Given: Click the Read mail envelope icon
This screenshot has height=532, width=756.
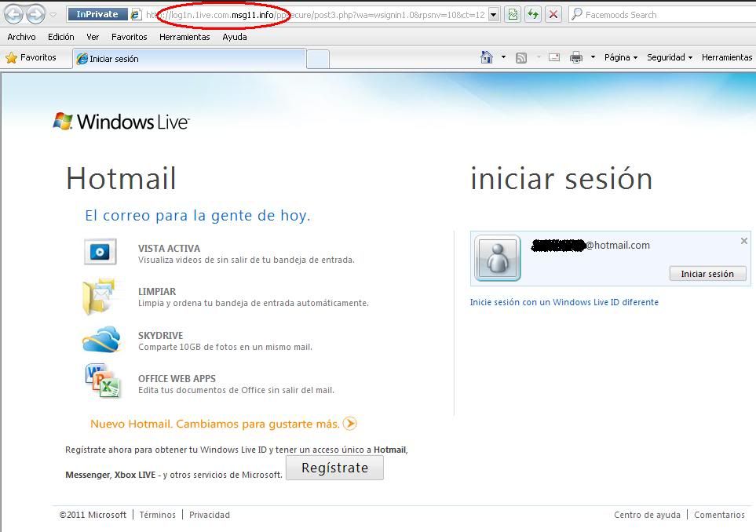Looking at the screenshot, I should pos(554,57).
